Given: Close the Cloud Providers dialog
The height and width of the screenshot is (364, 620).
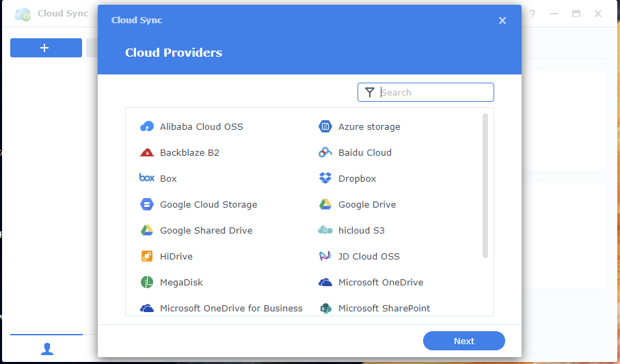Looking at the screenshot, I should pos(502,20).
